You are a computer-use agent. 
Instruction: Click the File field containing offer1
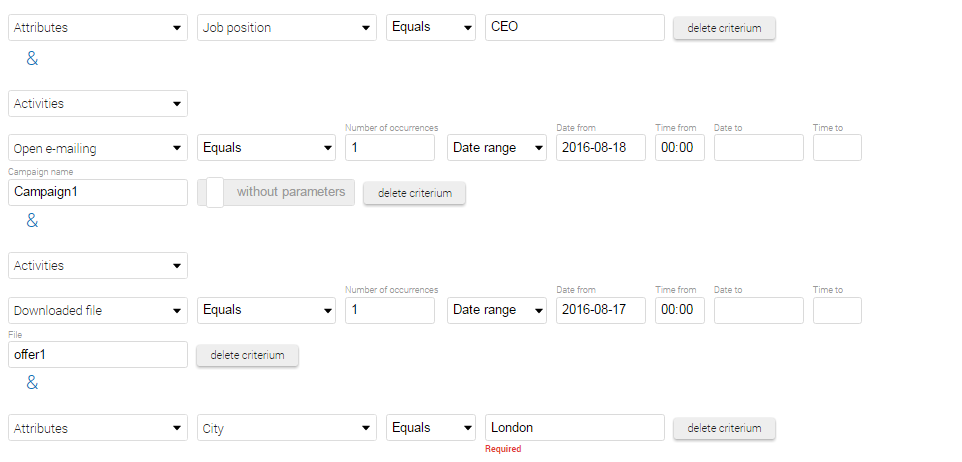click(98, 355)
